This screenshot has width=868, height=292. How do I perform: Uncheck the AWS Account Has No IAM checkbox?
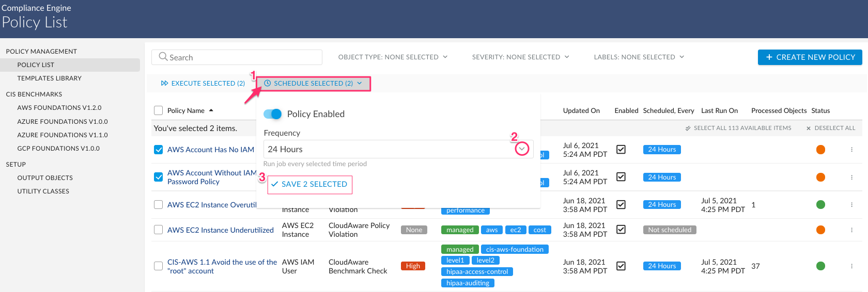pos(159,150)
